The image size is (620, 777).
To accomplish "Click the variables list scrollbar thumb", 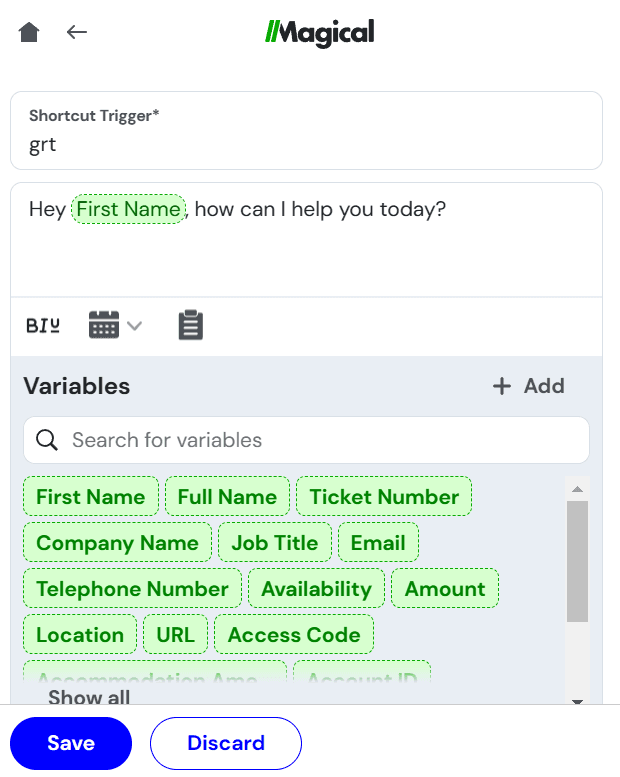I will [x=577, y=560].
